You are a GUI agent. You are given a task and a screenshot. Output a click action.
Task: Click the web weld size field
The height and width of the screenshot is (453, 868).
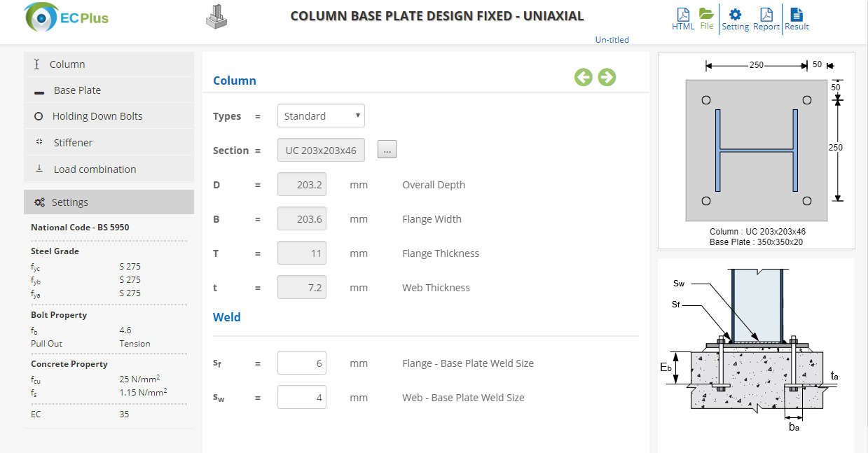[302, 398]
